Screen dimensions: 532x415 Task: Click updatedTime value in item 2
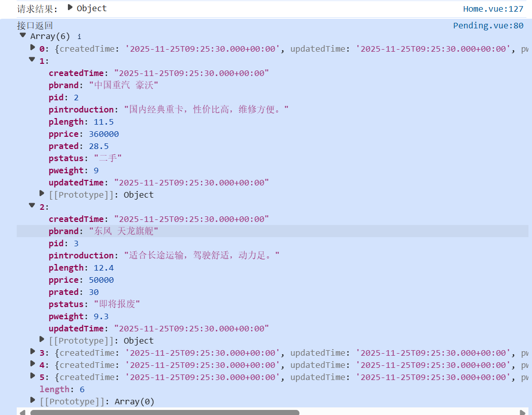tap(192, 329)
